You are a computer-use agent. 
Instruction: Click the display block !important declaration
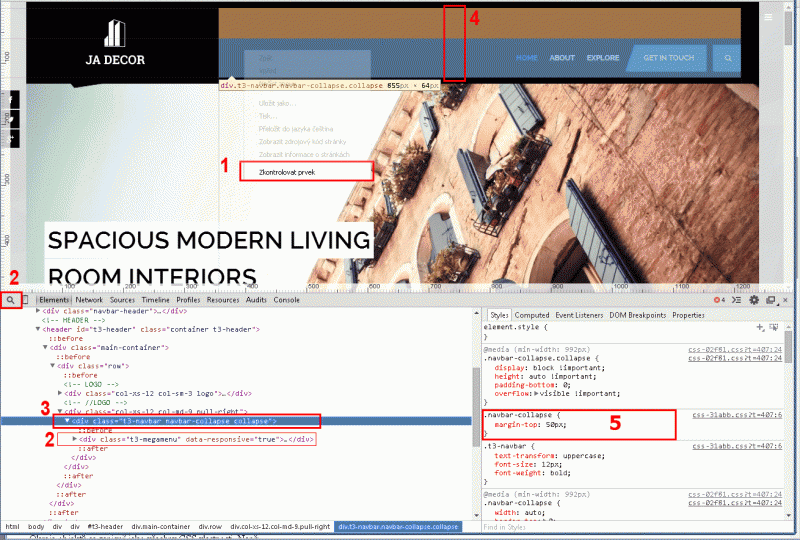coord(549,368)
